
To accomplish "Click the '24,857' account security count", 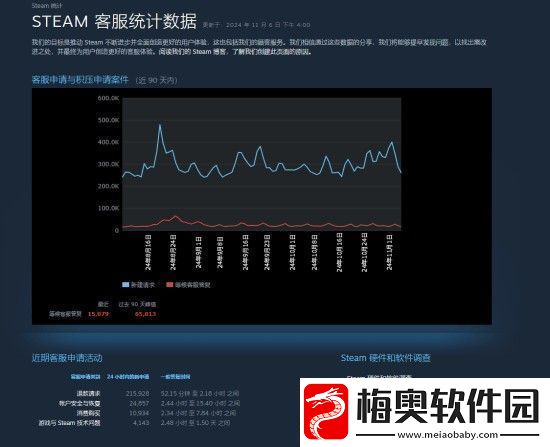I will click(x=139, y=403).
